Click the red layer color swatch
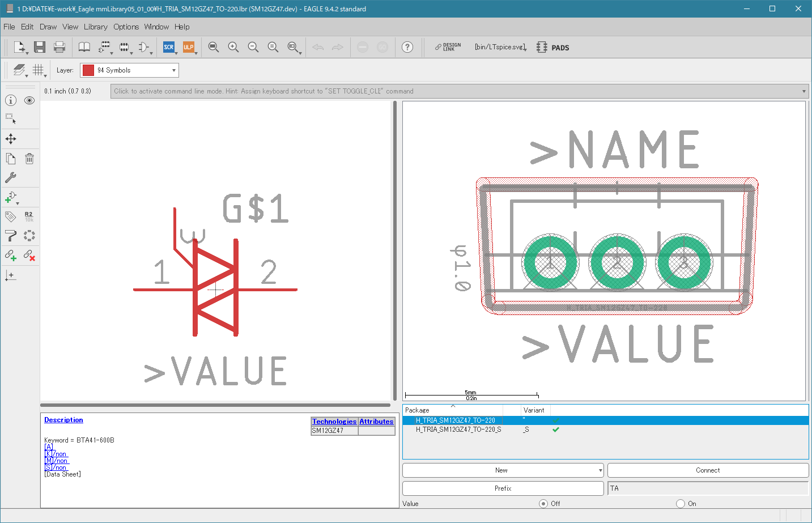 88,70
